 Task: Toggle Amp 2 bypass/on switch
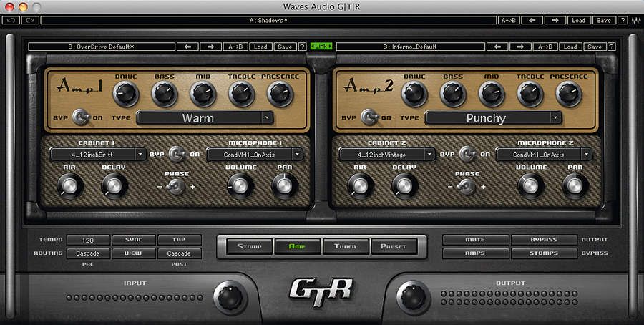click(370, 117)
